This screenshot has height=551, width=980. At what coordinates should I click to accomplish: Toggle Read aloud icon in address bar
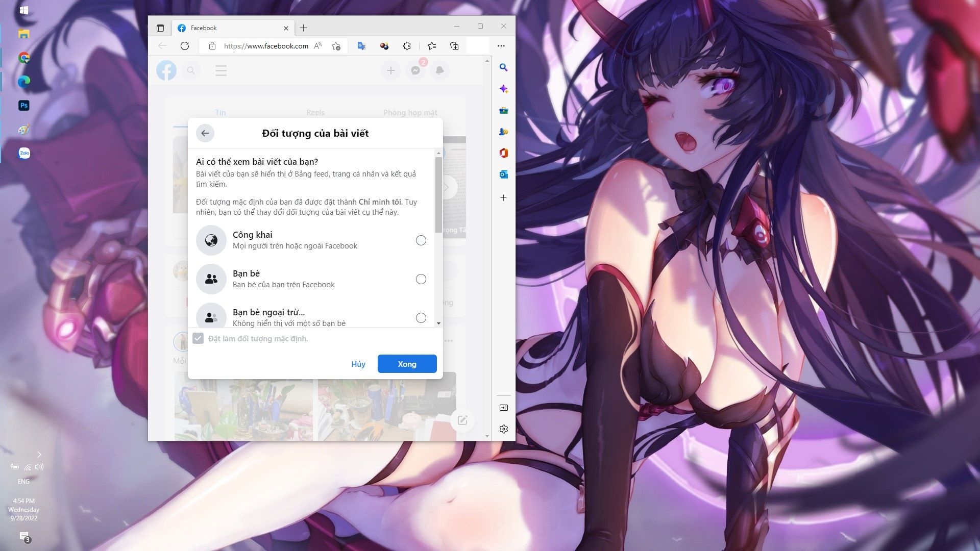click(x=318, y=46)
